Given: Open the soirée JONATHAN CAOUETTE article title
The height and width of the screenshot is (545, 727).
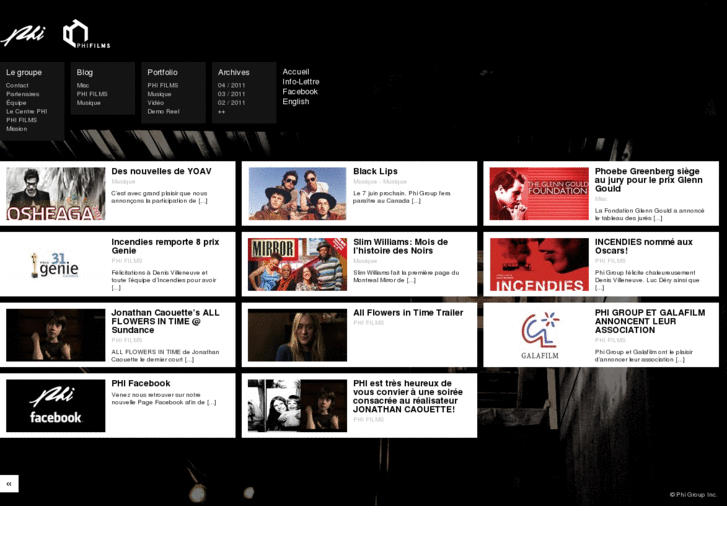Looking at the screenshot, I should pyautogui.click(x=408, y=397).
